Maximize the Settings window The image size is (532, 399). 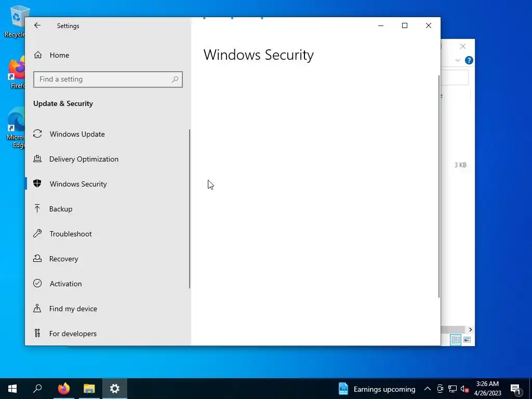[x=404, y=25]
